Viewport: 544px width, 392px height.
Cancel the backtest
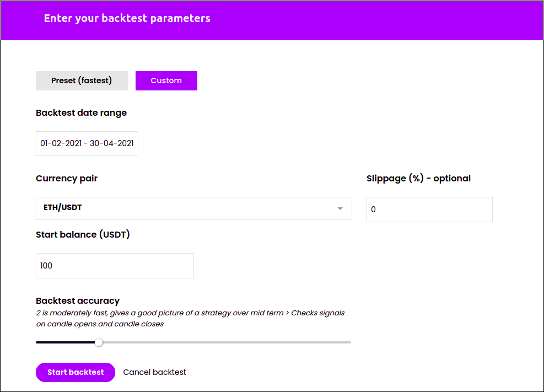pyautogui.click(x=154, y=372)
